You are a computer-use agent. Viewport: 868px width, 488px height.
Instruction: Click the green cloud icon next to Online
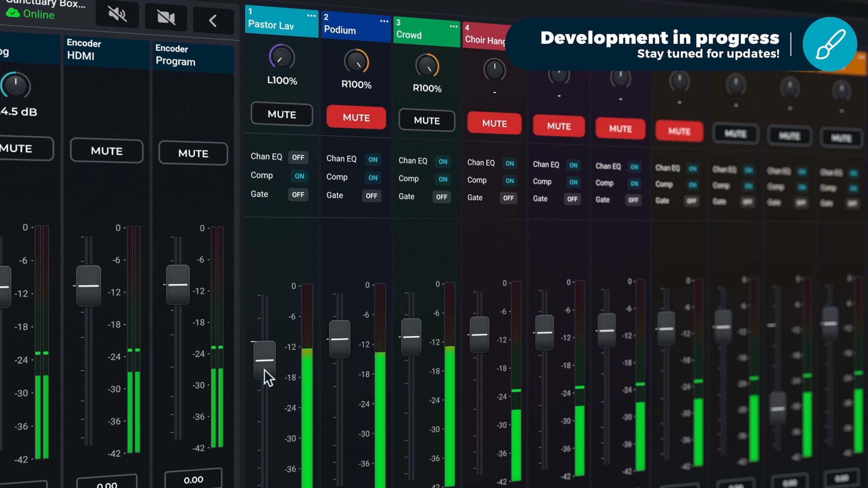[13, 13]
